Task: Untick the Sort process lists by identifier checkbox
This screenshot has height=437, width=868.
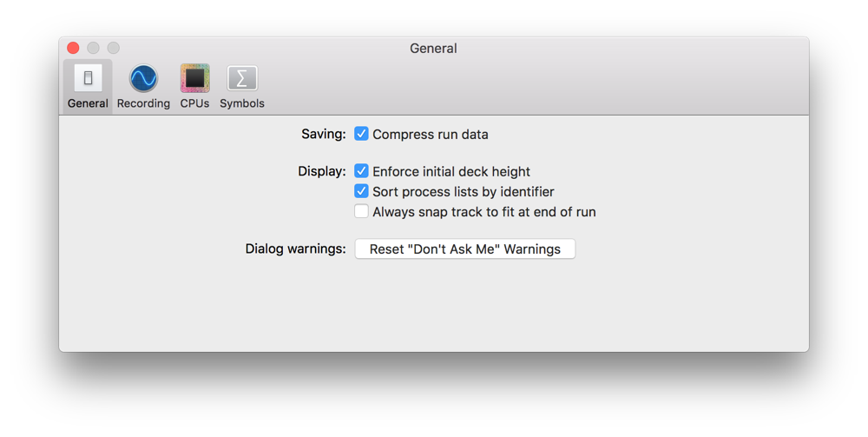Action: 361,191
